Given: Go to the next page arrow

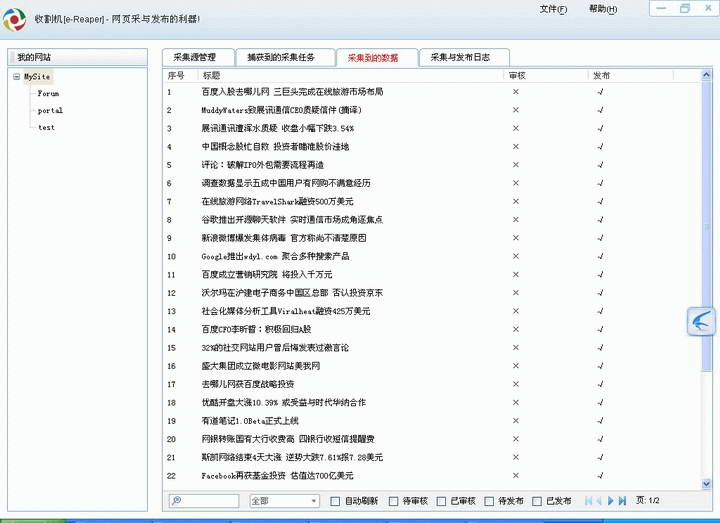Looking at the screenshot, I should (611, 501).
